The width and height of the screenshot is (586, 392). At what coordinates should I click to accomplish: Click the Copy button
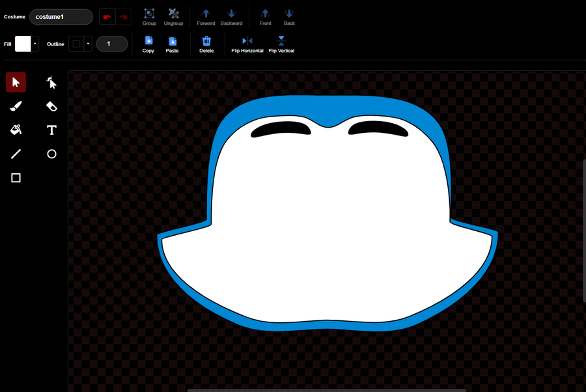point(148,44)
